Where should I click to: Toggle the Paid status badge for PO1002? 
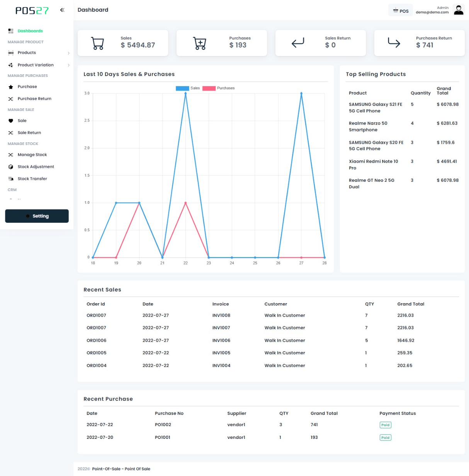pyautogui.click(x=385, y=425)
